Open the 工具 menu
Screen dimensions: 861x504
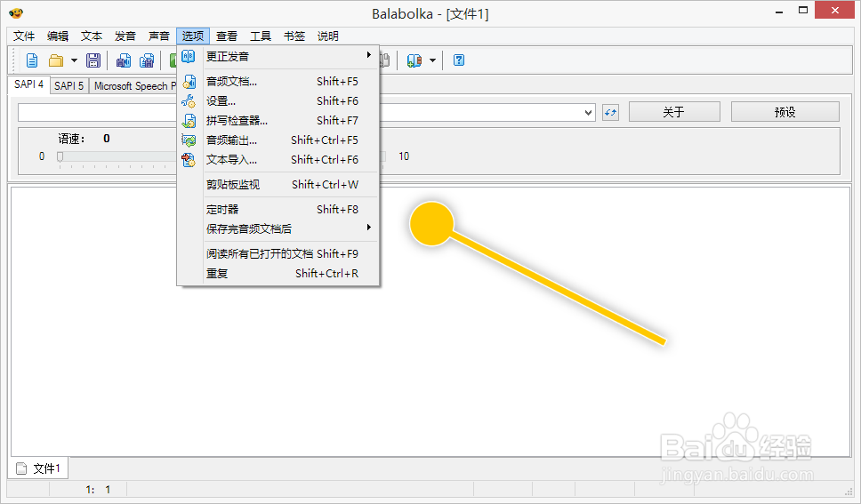tap(261, 36)
